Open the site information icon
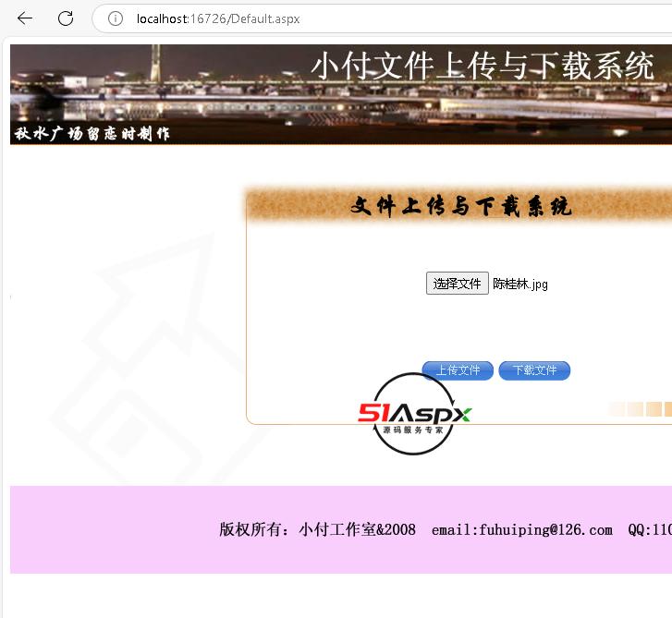Screen dimensions: 672x618 coord(116,18)
